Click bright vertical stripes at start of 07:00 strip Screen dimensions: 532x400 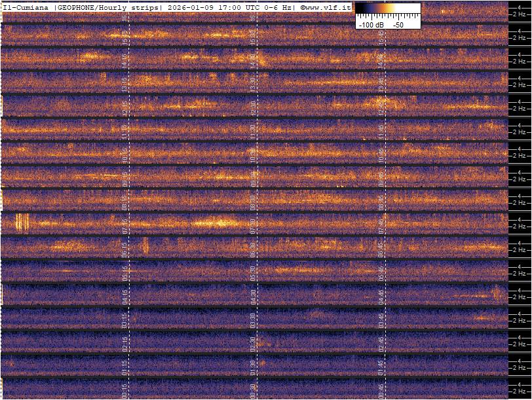point(22,223)
